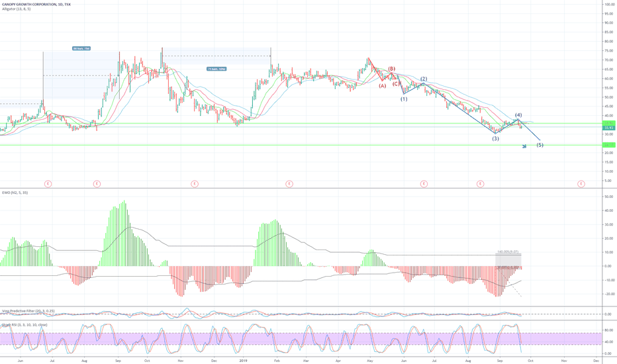Screen dimensions: 617x364
Task: Click the red (B) wave label
Action: click(x=391, y=69)
